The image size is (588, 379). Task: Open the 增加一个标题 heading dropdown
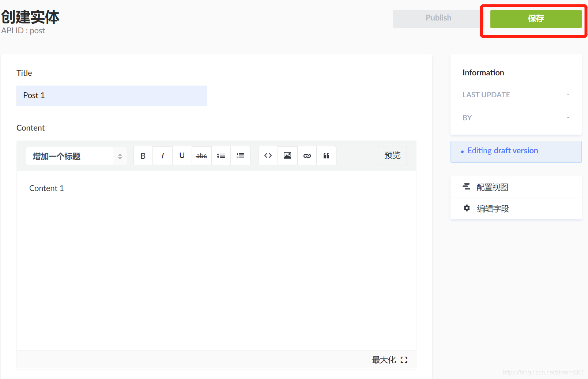76,156
